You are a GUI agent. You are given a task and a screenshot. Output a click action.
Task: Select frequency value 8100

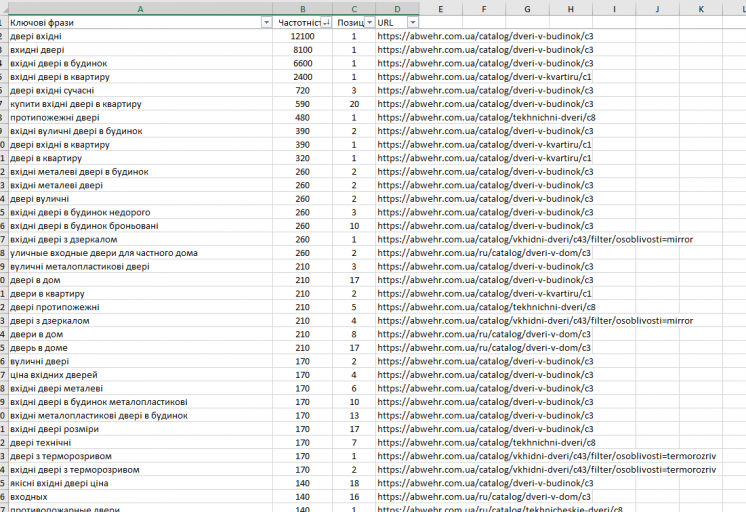pyautogui.click(x=303, y=50)
